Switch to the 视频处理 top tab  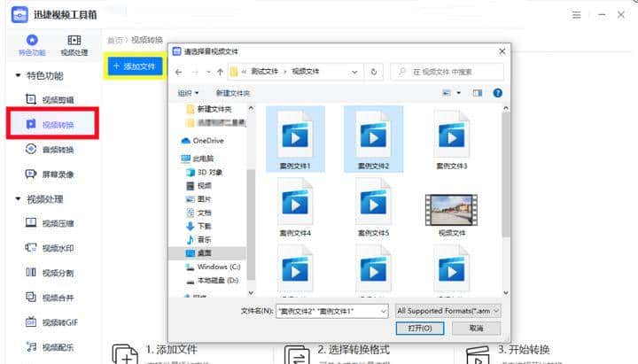[x=74, y=45]
